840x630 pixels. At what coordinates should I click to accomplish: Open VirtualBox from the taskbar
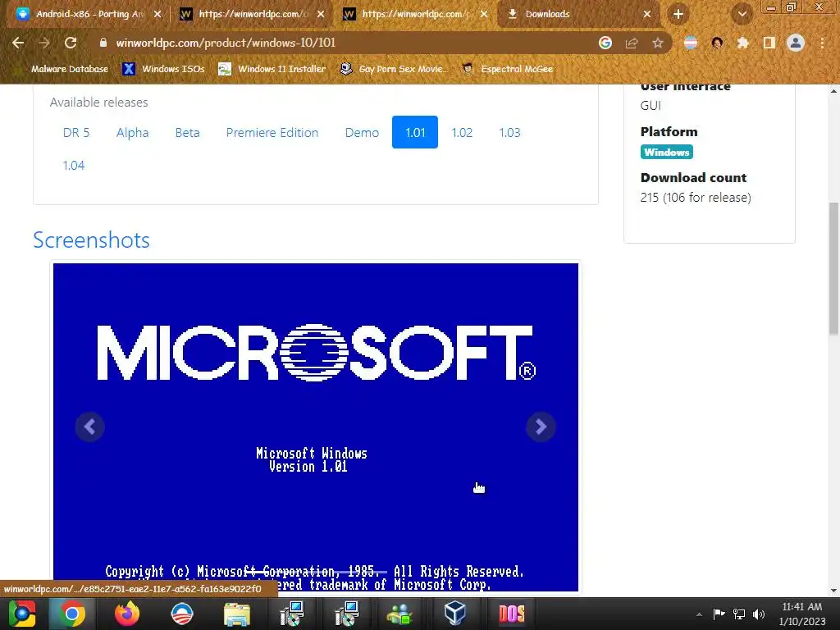click(454, 614)
